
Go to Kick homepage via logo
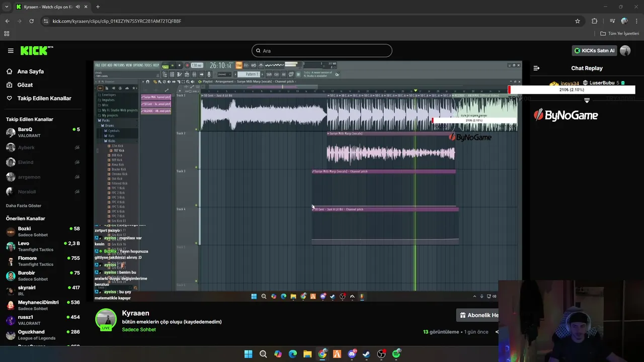[36, 50]
